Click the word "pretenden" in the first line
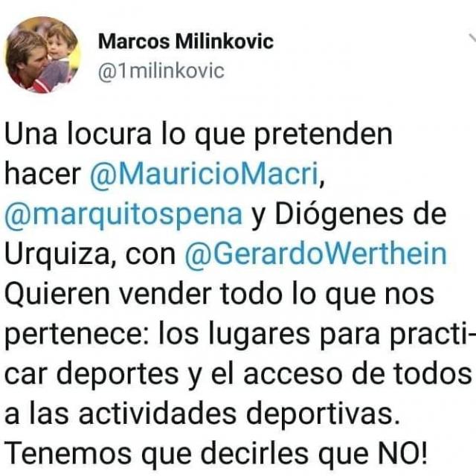Image resolution: width=476 pixels, height=476 pixels. (x=323, y=136)
